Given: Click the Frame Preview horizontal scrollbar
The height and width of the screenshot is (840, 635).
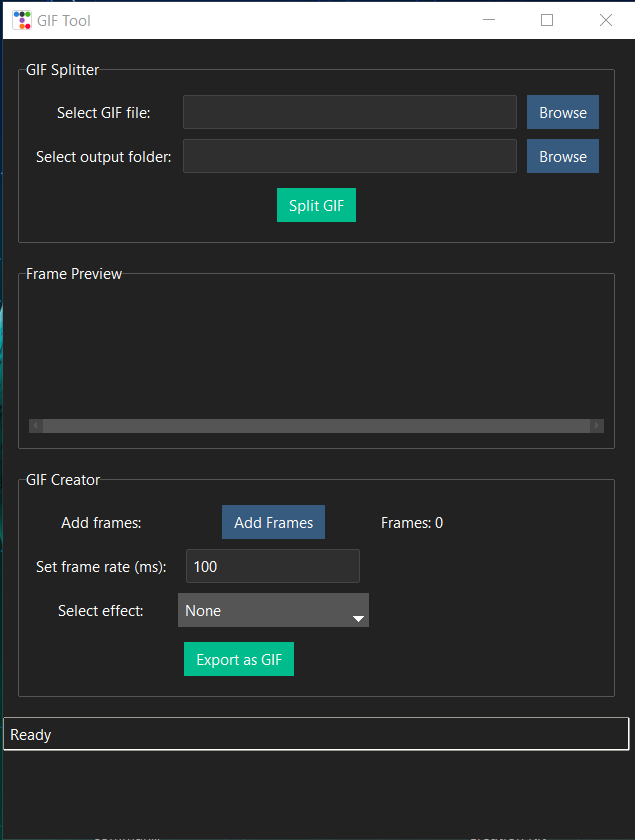Looking at the screenshot, I should (317, 425).
